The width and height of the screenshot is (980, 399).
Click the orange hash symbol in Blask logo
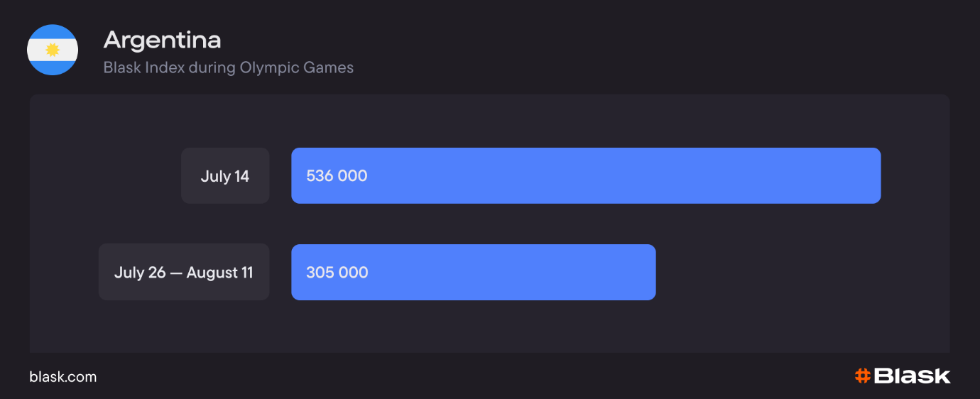coord(862,376)
